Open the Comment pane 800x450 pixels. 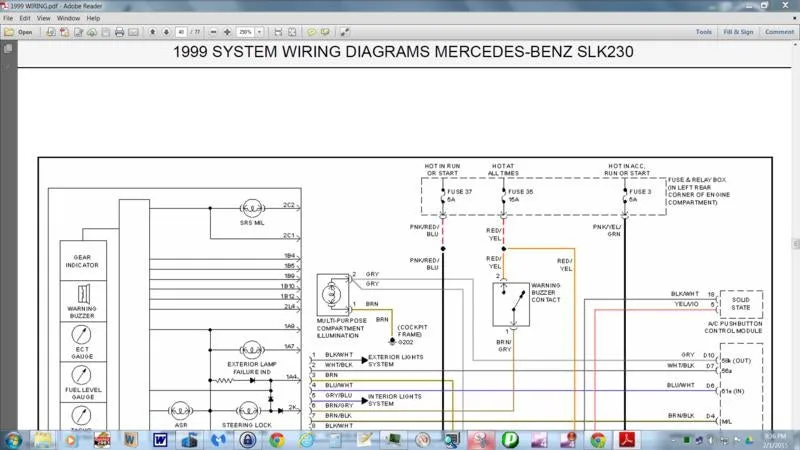(x=779, y=32)
